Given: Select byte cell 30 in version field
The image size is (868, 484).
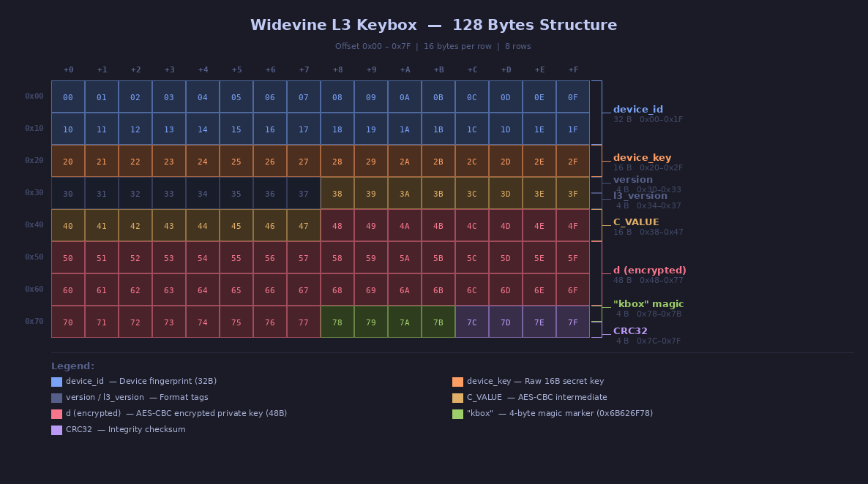Looking at the screenshot, I should 68,193.
